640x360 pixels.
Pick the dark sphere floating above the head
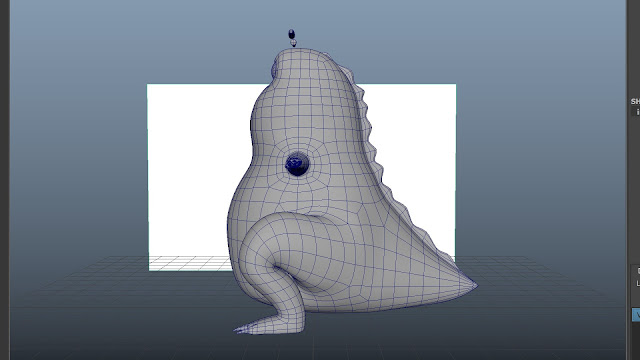coord(291,33)
